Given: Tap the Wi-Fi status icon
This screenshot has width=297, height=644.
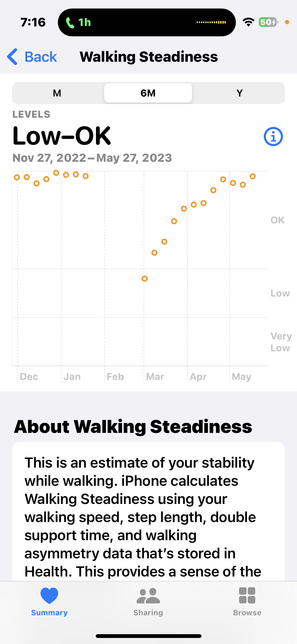Looking at the screenshot, I should click(248, 22).
